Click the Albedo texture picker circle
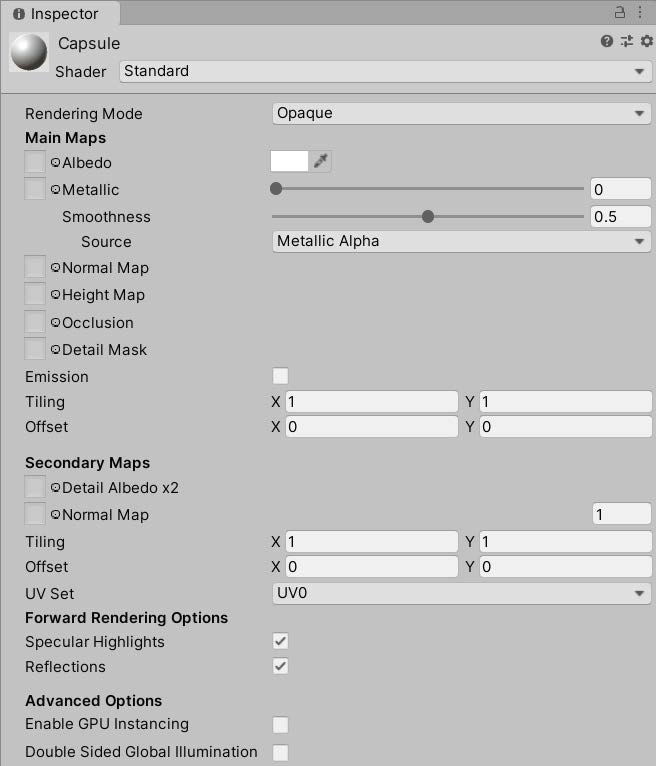 55,162
